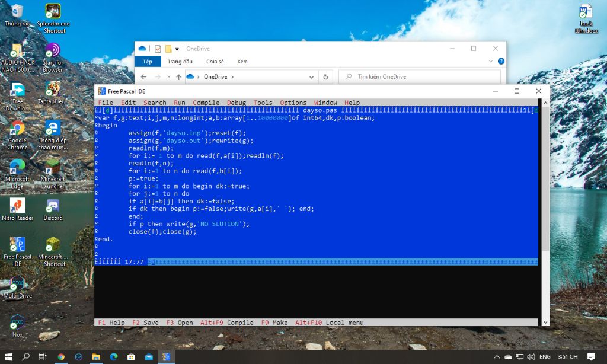
Task: Select Nitro Reader desktop icon
Action: [x=17, y=209]
